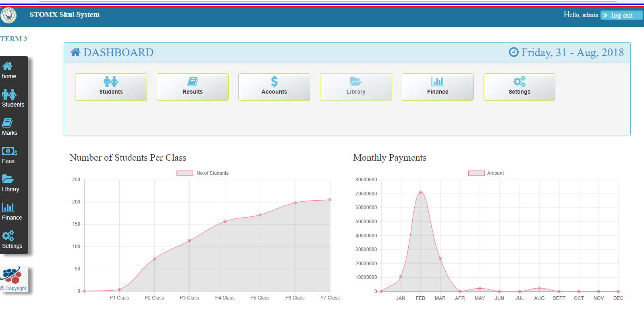The height and width of the screenshot is (310, 644).
Task: Toggle the Amount legend swatch
Action: click(476, 173)
